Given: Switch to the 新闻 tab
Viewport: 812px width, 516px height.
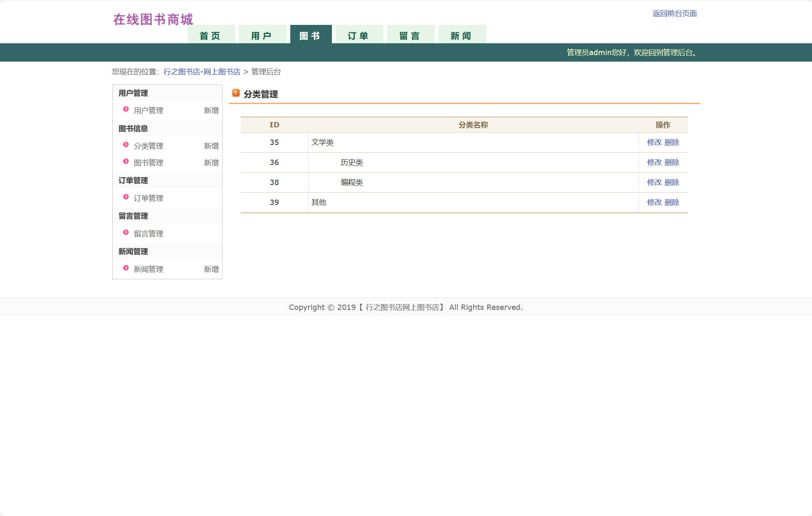Looking at the screenshot, I should click(462, 35).
